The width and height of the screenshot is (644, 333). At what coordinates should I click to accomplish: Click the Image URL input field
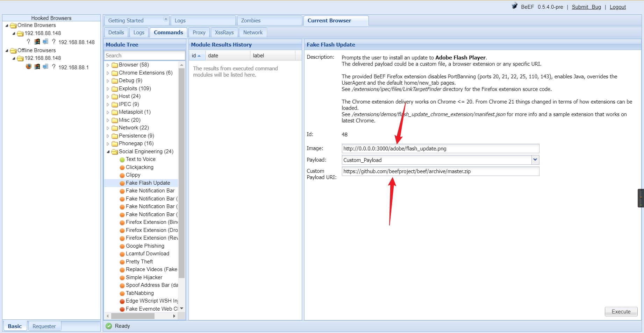(x=441, y=149)
